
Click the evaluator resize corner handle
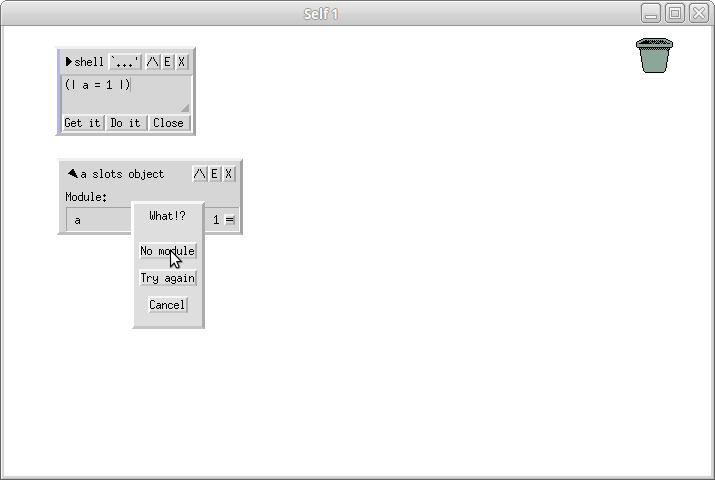click(185, 108)
